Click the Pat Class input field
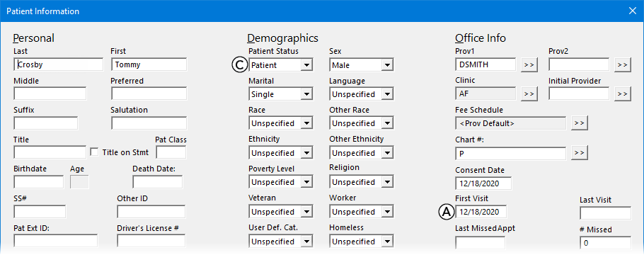The width and height of the screenshot is (644, 255). click(171, 152)
